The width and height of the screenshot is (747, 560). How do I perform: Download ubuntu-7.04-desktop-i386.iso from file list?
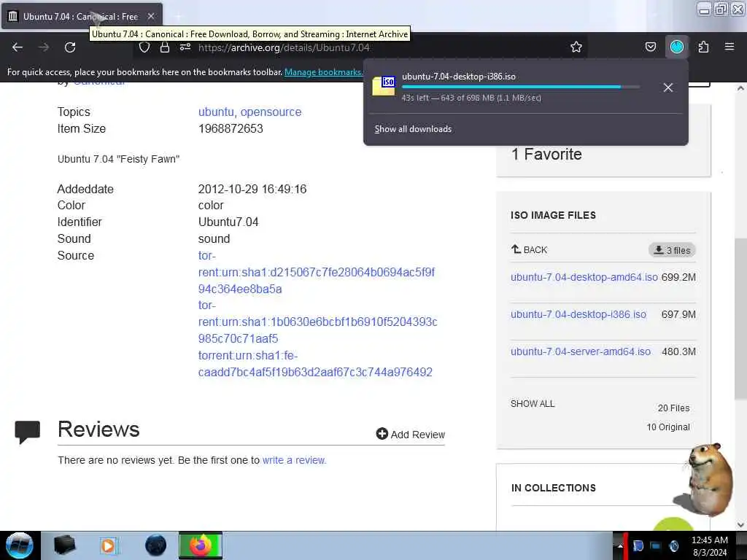coord(578,314)
